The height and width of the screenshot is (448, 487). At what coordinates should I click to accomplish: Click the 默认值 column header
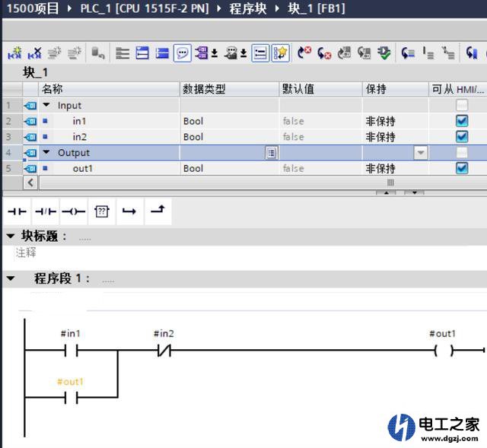tap(320, 90)
